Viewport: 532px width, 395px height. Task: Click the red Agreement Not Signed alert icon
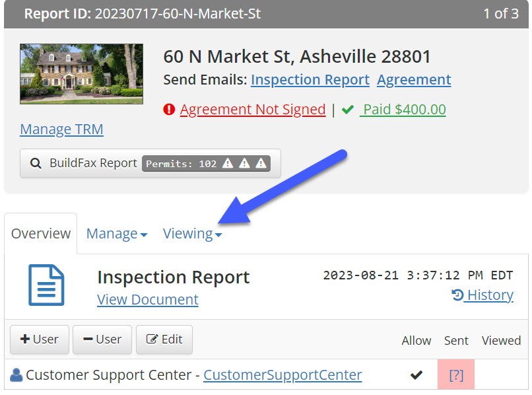(169, 110)
